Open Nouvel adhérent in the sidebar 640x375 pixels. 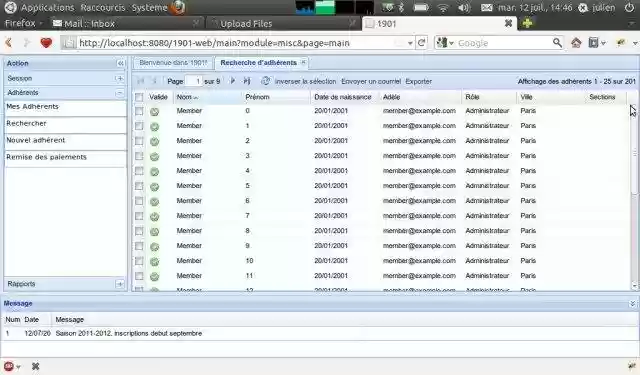[x=65, y=141]
